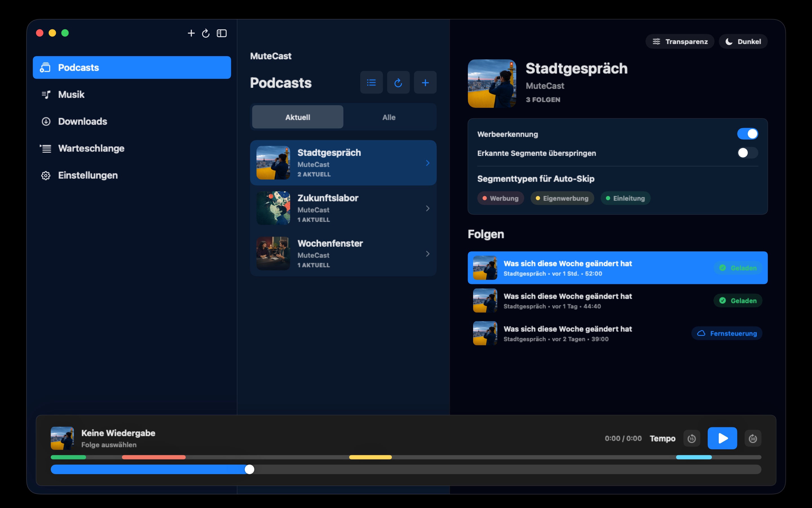The width and height of the screenshot is (812, 508).
Task: Select the episode from vor 1 Tag
Action: coord(617,300)
